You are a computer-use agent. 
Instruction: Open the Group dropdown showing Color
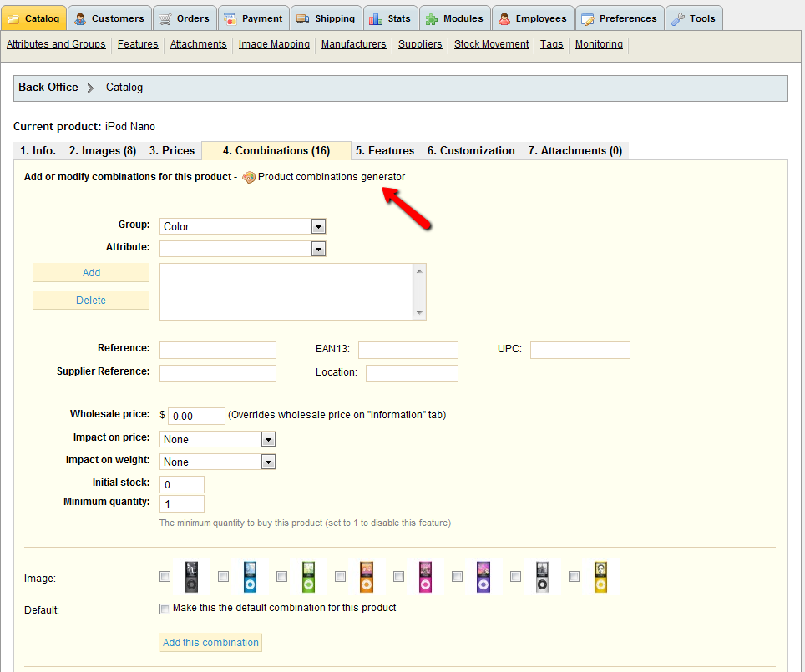243,226
